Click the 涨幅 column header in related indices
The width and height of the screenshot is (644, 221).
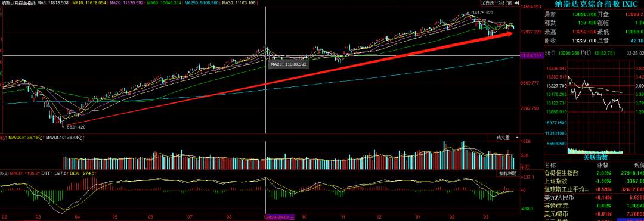[602, 165]
